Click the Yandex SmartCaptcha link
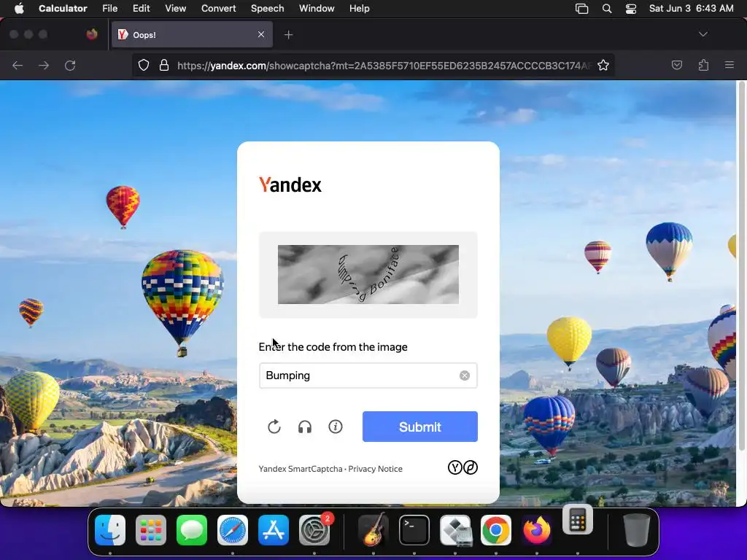This screenshot has width=747, height=560. [301, 469]
